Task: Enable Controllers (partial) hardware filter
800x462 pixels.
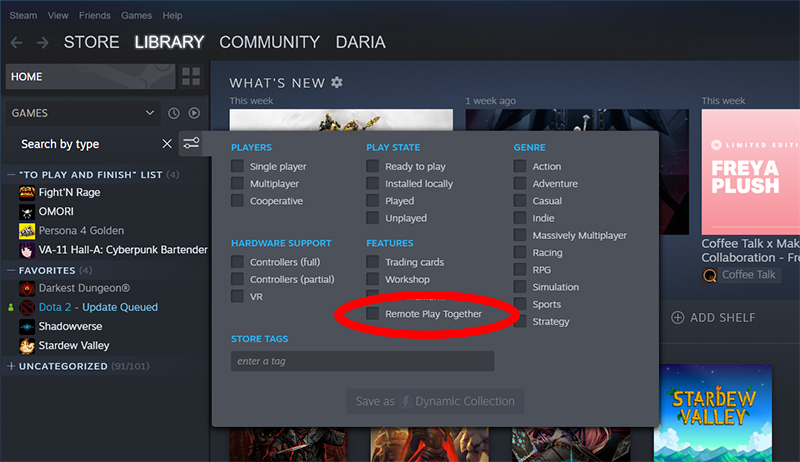Action: coord(237,279)
